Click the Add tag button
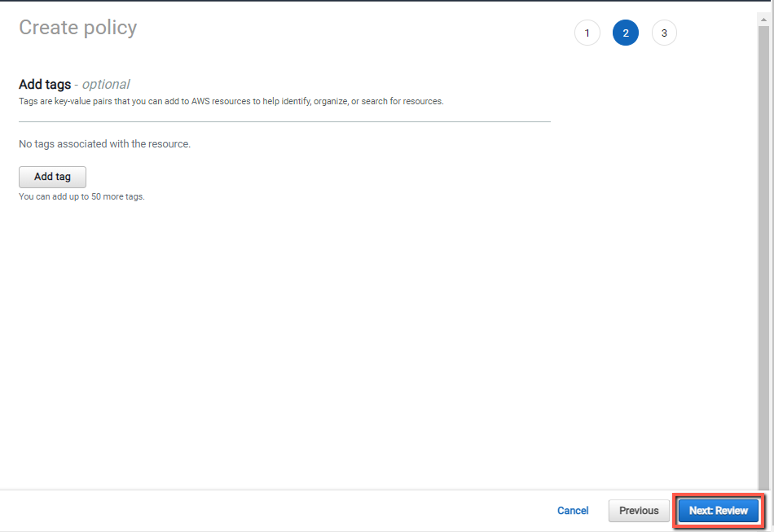 [x=52, y=177]
